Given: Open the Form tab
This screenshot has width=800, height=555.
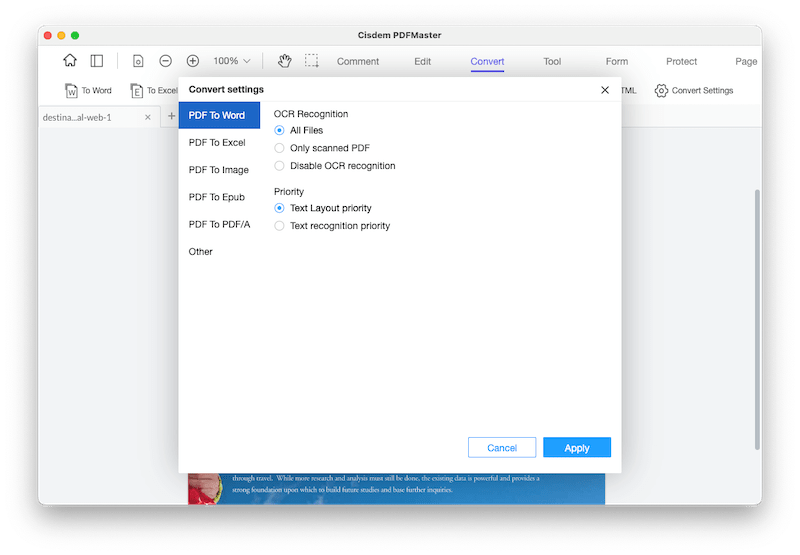Looking at the screenshot, I should [617, 61].
